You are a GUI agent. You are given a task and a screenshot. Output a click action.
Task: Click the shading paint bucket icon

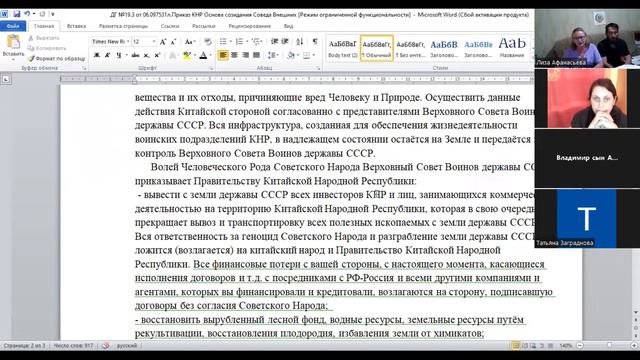point(291,55)
